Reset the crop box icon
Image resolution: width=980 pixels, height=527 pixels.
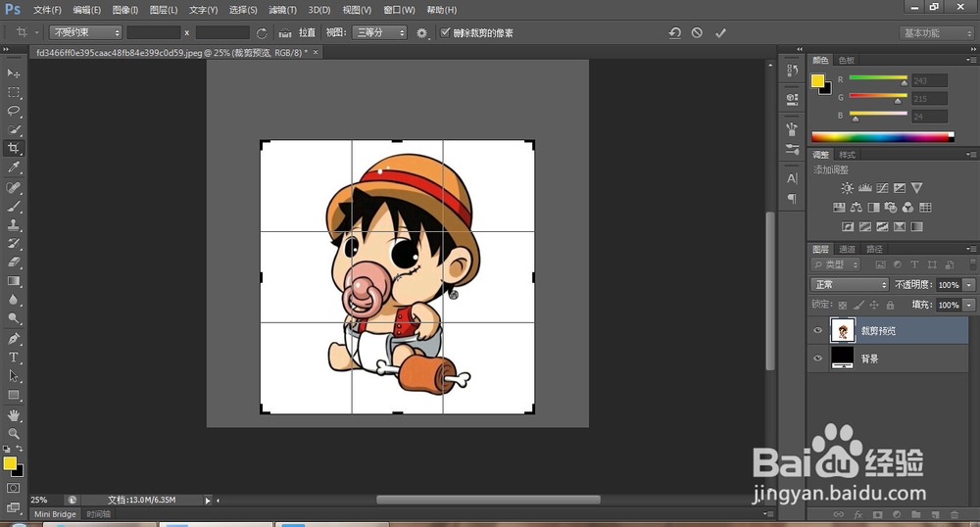(x=675, y=33)
